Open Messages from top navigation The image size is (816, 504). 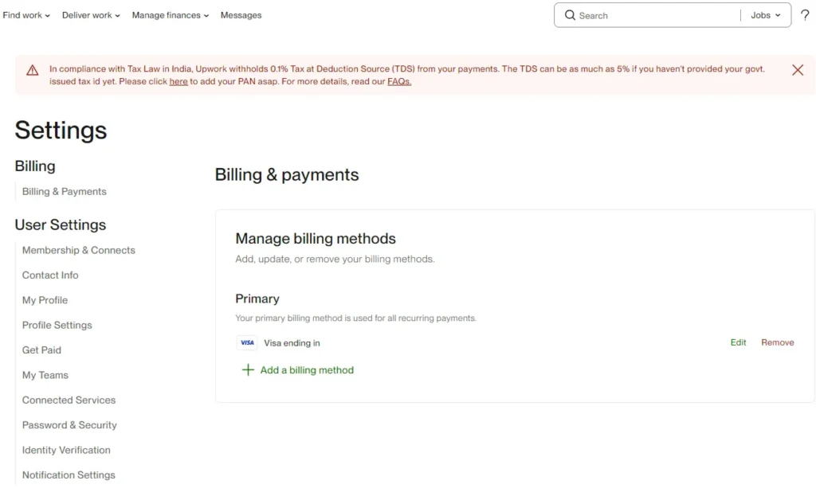tap(241, 15)
